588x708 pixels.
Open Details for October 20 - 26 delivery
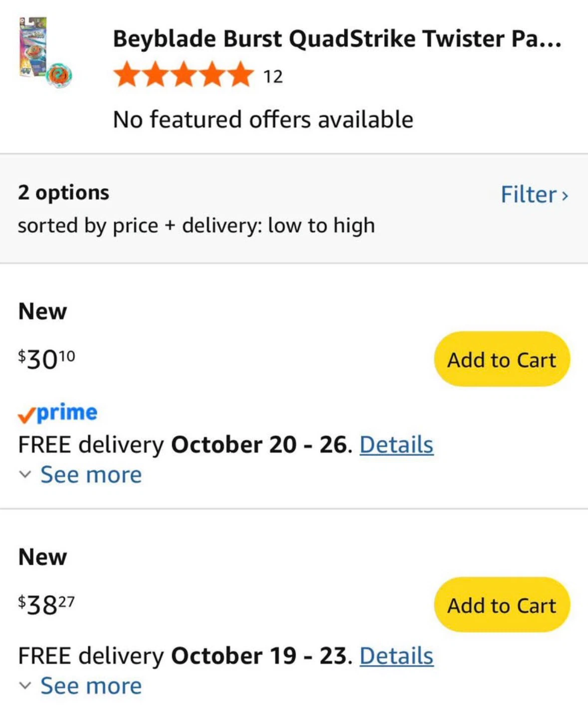pos(396,444)
